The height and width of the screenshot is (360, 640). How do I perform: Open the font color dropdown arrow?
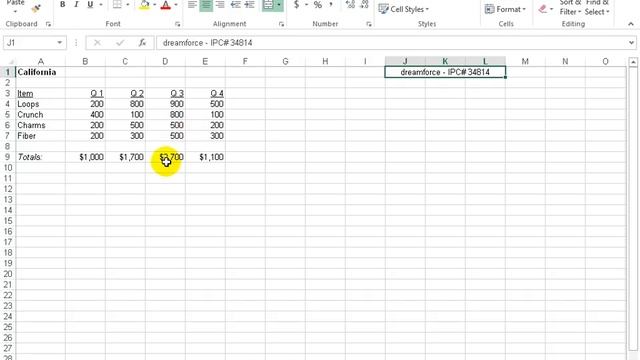click(x=176, y=4)
